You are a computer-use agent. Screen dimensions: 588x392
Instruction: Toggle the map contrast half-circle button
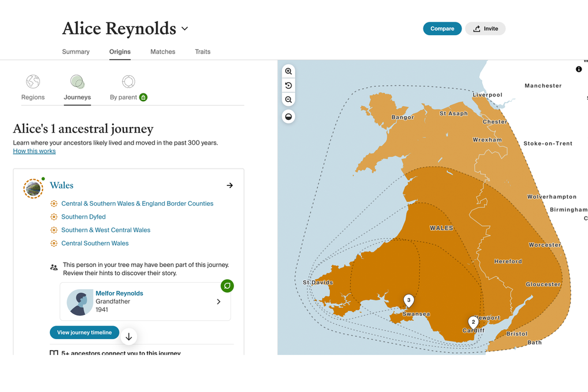coord(288,116)
